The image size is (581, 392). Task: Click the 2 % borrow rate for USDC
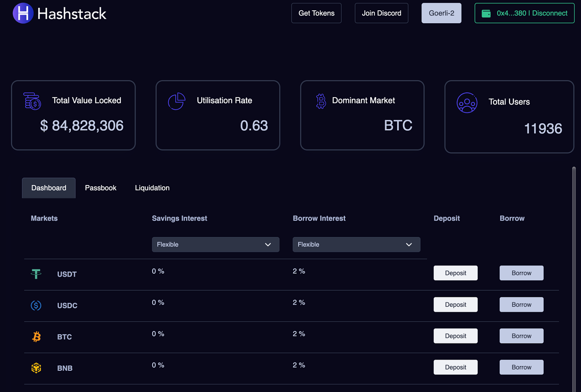[x=299, y=302]
